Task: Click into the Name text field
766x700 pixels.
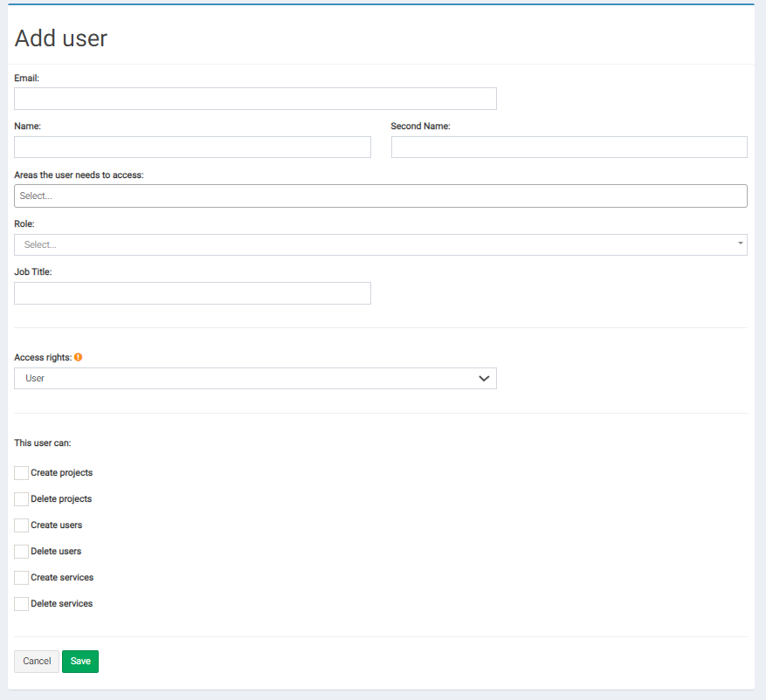Action: tap(192, 147)
